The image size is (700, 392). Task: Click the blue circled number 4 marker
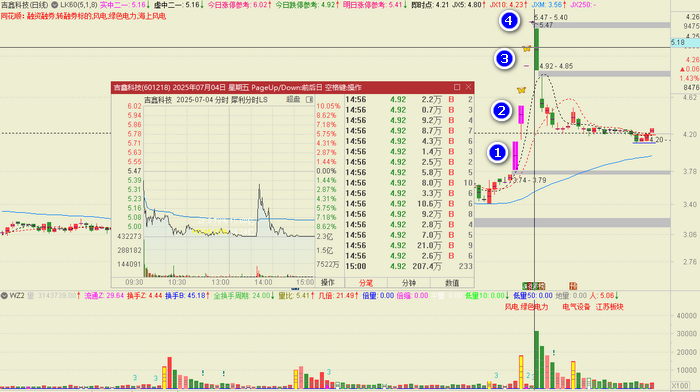(x=509, y=21)
